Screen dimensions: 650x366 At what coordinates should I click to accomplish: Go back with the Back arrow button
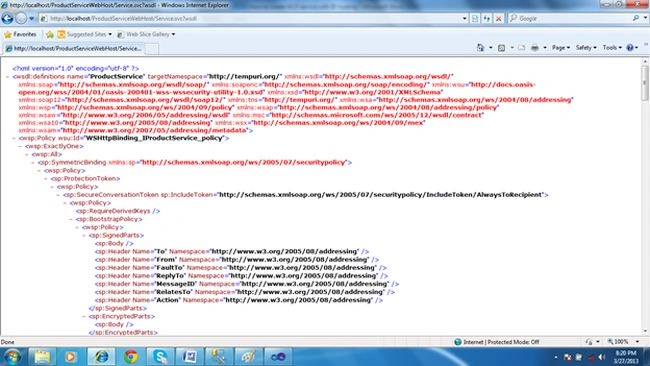point(7,18)
